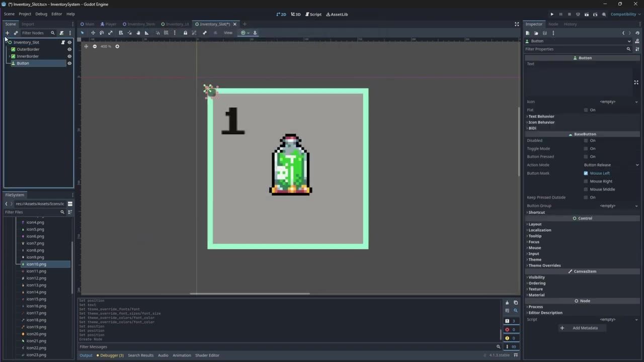The height and width of the screenshot is (362, 644).
Task: Uncheck Mouse Left in Button Mask
Action: pyautogui.click(x=586, y=173)
